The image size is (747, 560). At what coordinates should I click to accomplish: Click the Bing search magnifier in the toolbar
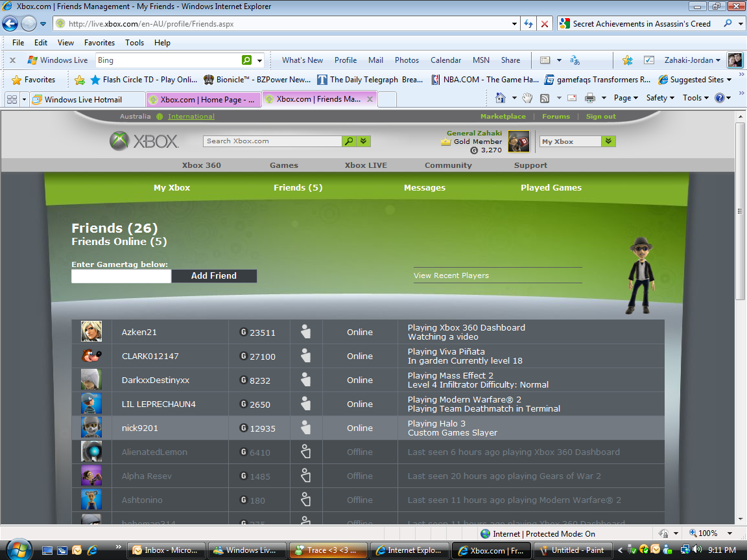[245, 60]
